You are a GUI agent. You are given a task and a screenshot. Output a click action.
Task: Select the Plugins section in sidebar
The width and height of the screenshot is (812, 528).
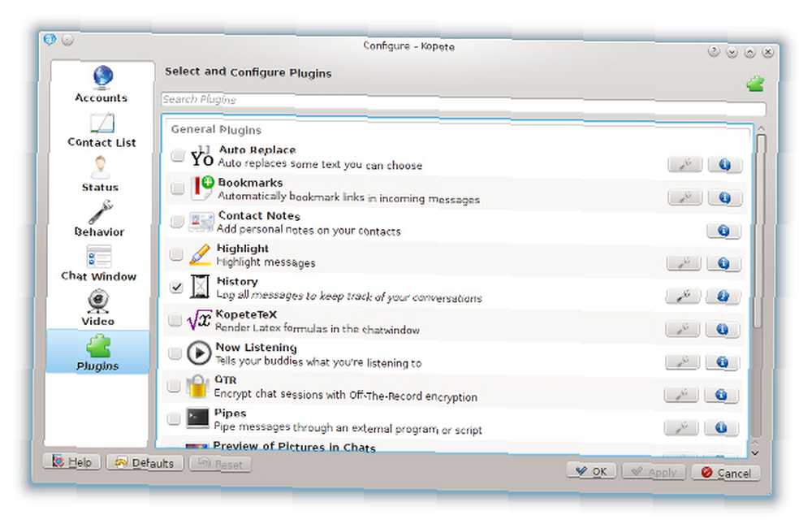click(98, 353)
